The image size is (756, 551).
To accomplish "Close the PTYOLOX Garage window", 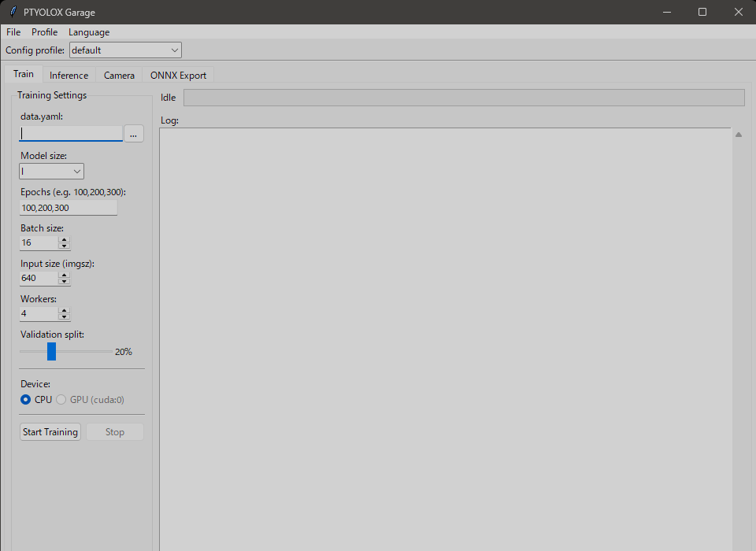I will [738, 12].
